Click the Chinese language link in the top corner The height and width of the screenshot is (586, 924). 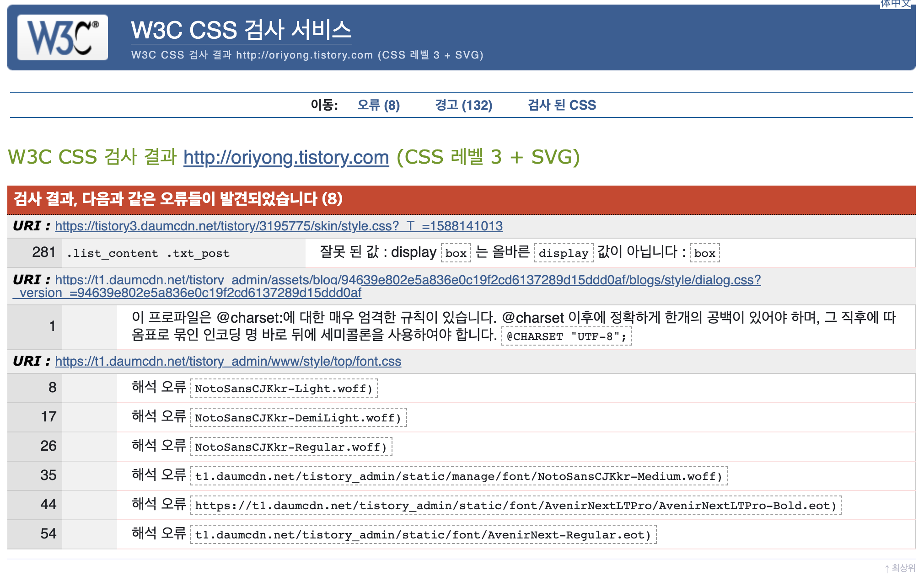pyautogui.click(x=895, y=4)
